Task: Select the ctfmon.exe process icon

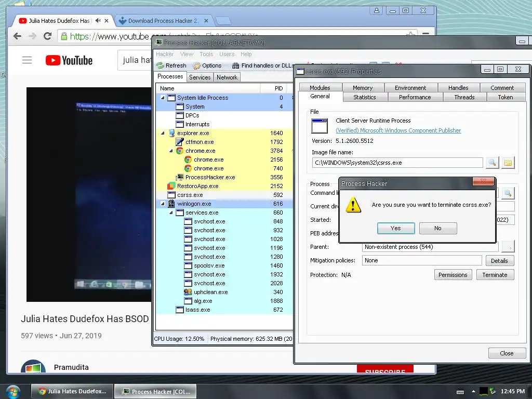Action: (180, 142)
